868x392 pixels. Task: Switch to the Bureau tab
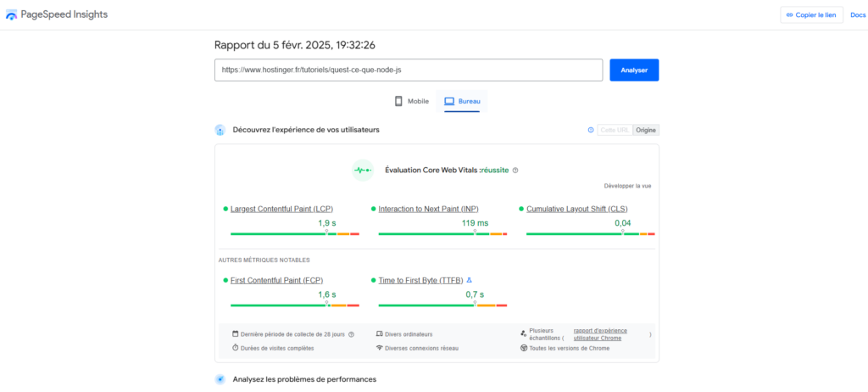tap(462, 101)
